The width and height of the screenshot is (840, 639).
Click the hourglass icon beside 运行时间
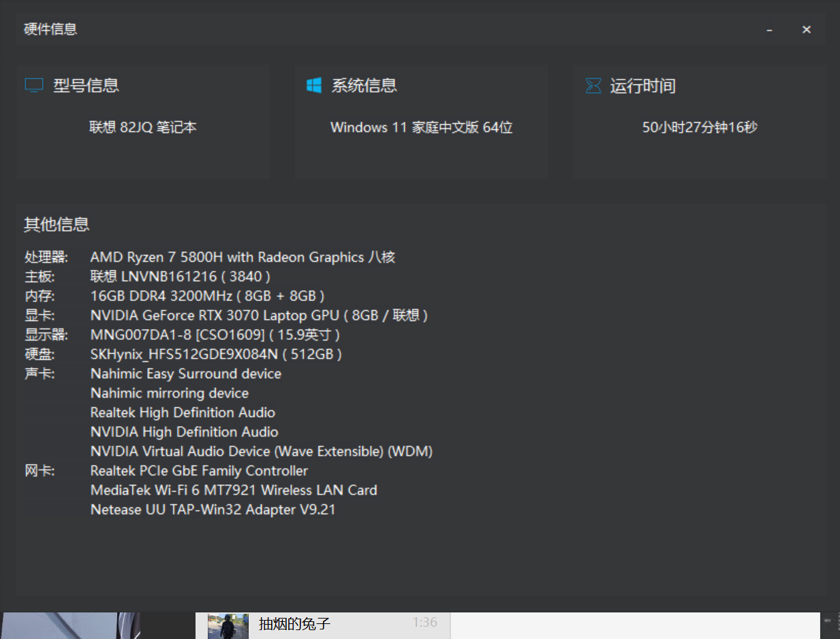click(x=593, y=86)
